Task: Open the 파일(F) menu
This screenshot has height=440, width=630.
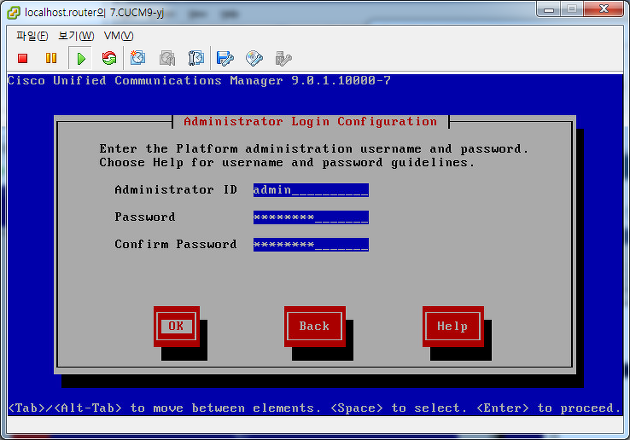Action: click(x=32, y=36)
